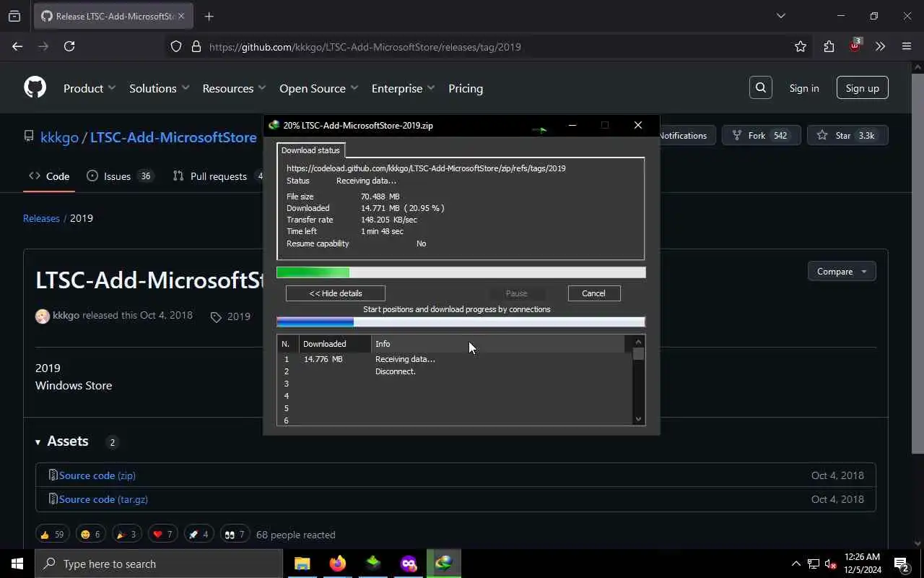Download Source code (zip)

(97, 475)
